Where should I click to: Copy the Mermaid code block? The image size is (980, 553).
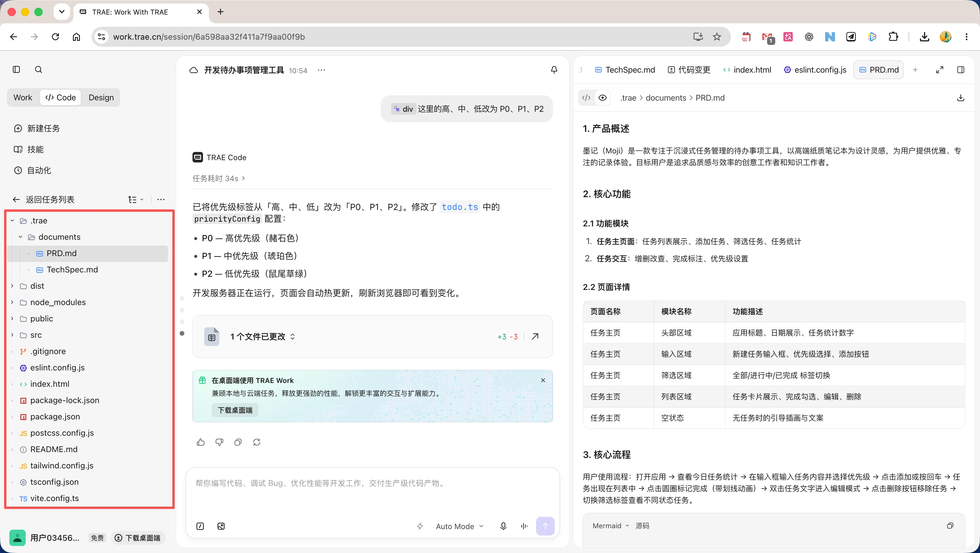tap(950, 526)
